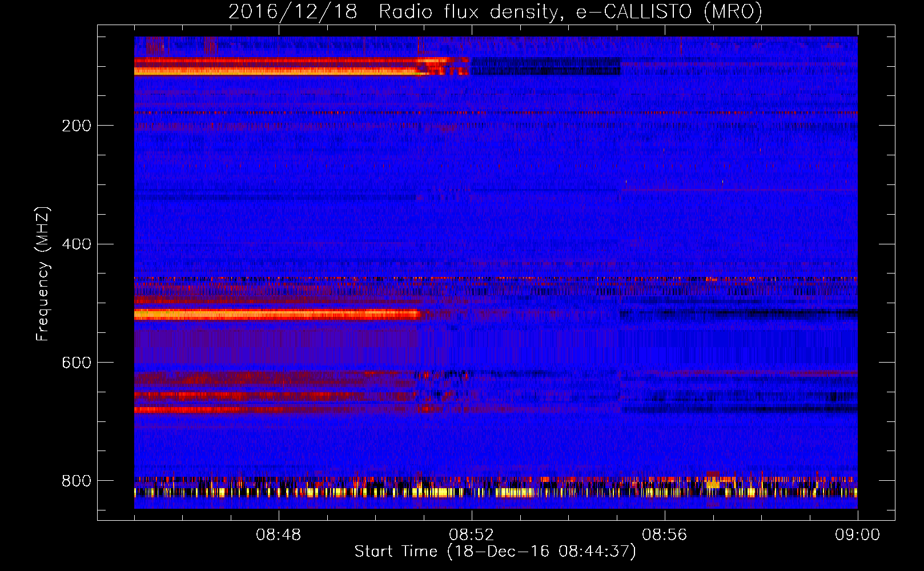The height and width of the screenshot is (571, 924).
Task: Click the plot title '2016/12/18 Radio flux density, e-CALLISTO (MRO)'
Action: [495, 11]
